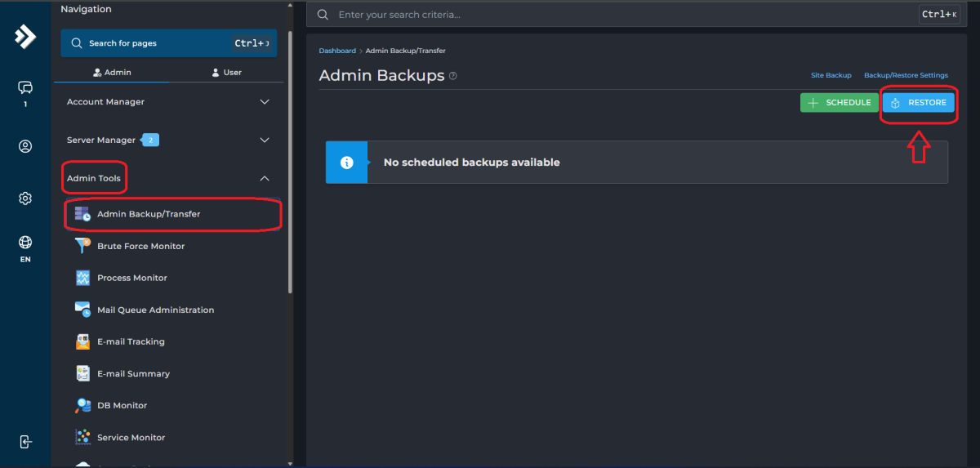
Task: Open the settings gear icon
Action: 25,198
